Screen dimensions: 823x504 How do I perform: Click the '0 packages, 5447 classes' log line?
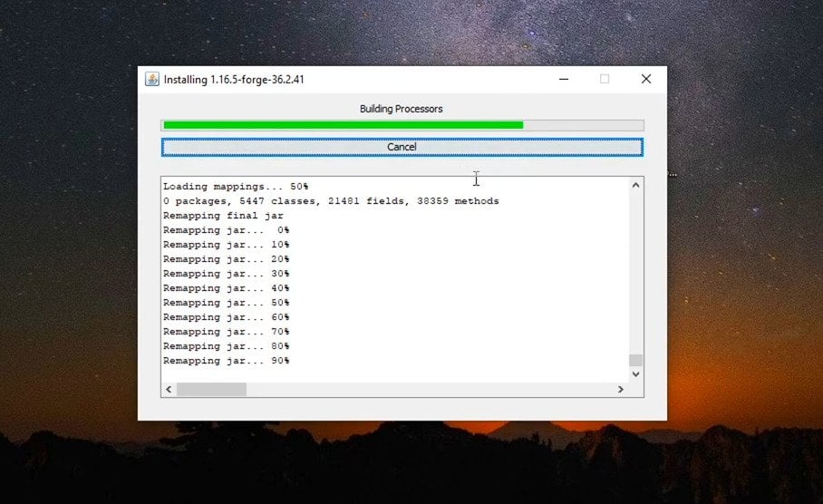(x=331, y=201)
